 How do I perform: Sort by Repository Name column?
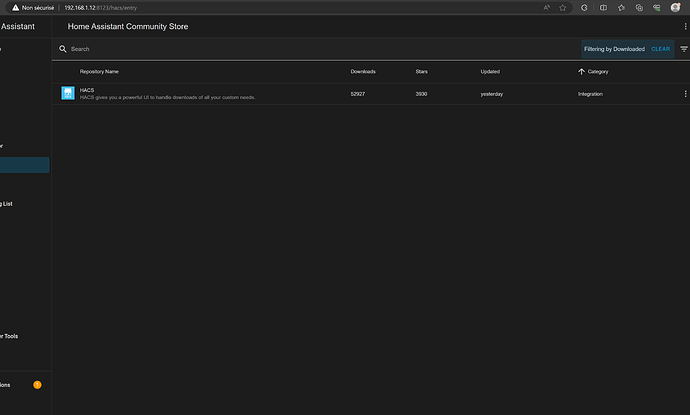(99, 71)
